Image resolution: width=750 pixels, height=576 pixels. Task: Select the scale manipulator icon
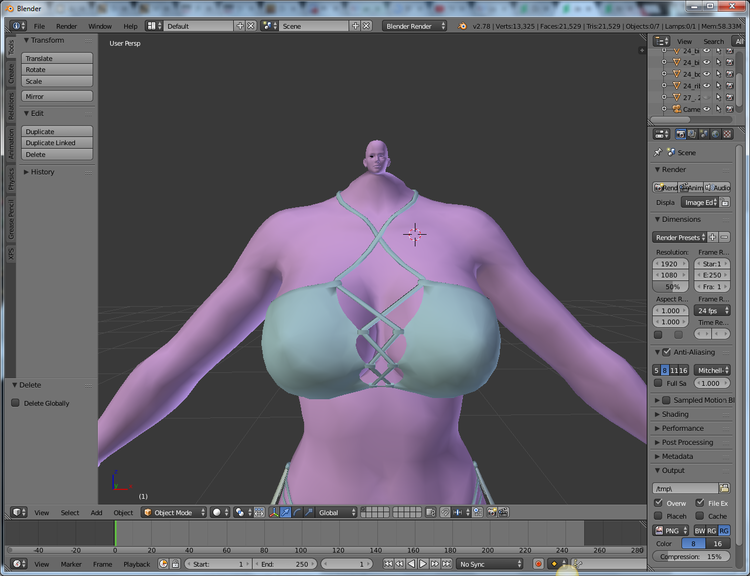[309, 512]
